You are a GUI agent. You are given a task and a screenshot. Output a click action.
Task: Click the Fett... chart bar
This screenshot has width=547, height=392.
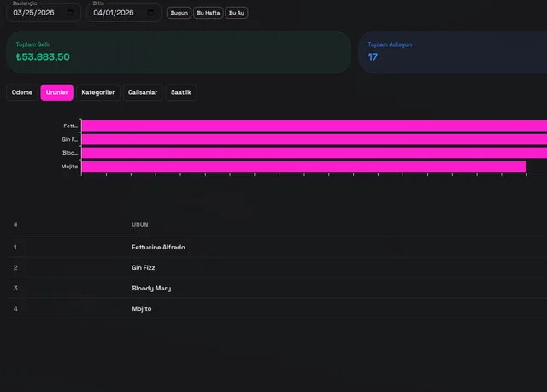tap(314, 126)
